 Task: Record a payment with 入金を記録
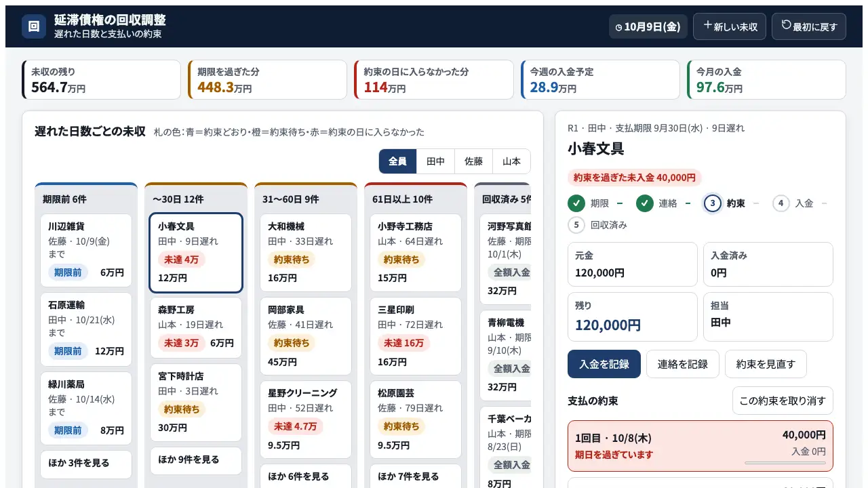pyautogui.click(x=604, y=364)
